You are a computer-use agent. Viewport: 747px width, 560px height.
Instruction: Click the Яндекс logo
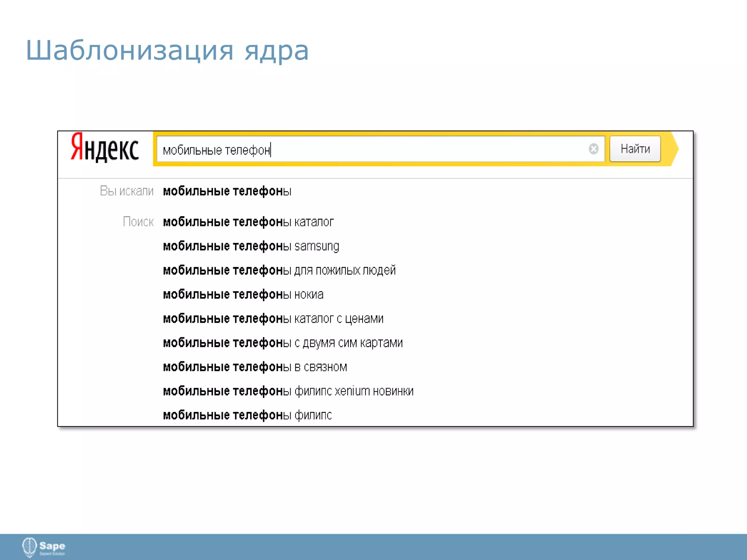[105, 148]
